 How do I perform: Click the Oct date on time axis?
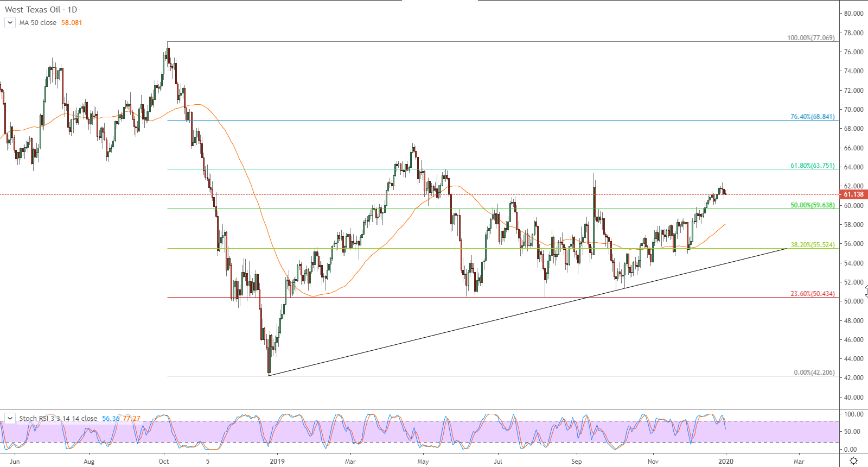(163, 462)
